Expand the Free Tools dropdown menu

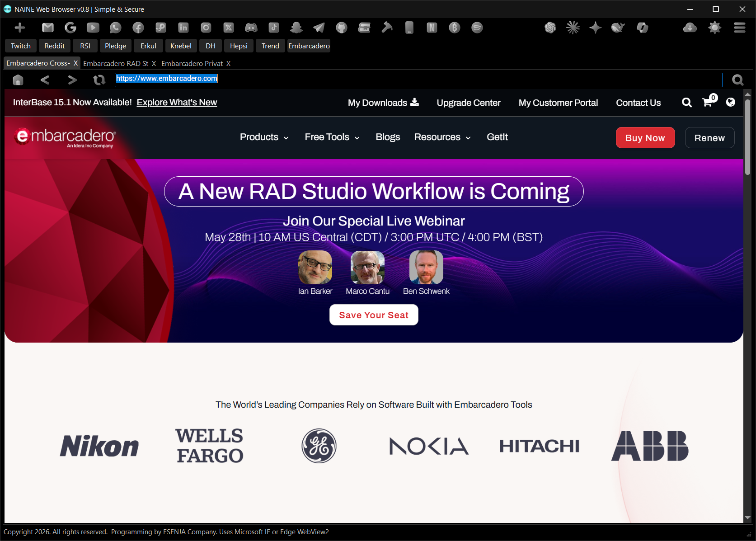pyautogui.click(x=332, y=137)
